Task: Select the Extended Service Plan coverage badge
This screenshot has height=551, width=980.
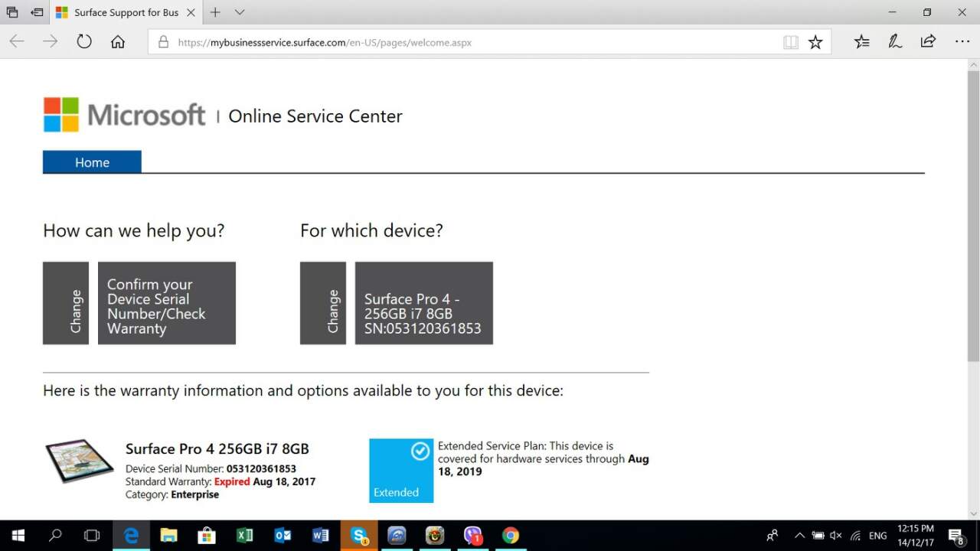Action: click(x=400, y=470)
